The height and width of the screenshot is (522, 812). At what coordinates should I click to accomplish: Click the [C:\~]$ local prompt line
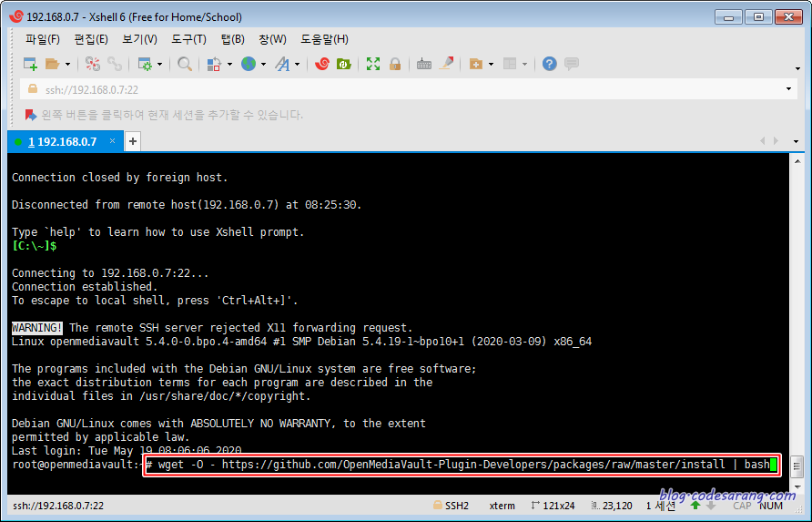pos(35,246)
